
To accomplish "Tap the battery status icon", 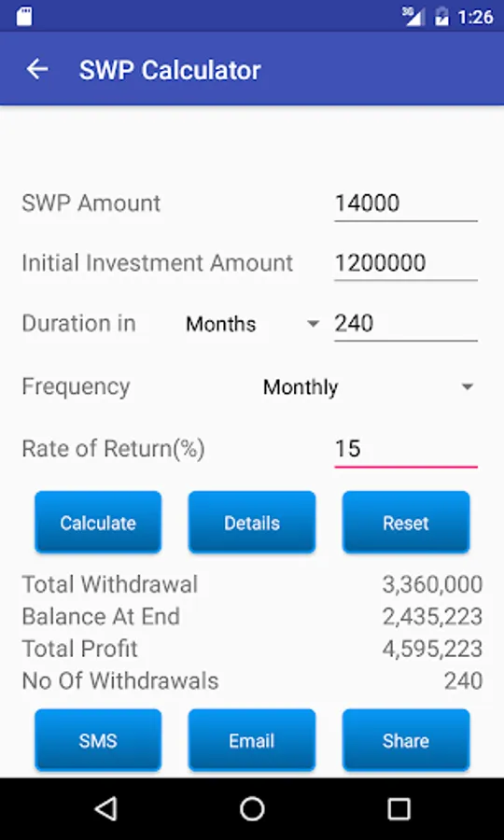I will (x=441, y=17).
